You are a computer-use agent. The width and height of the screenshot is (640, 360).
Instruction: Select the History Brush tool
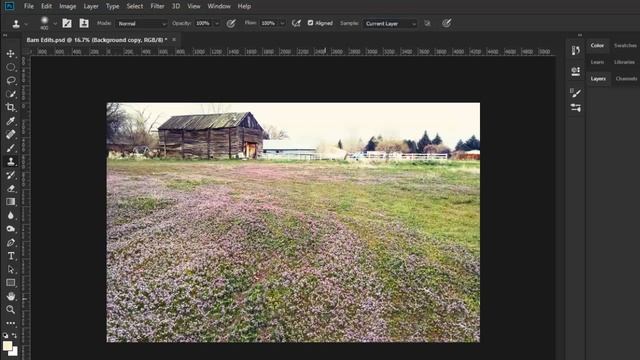pos(11,175)
